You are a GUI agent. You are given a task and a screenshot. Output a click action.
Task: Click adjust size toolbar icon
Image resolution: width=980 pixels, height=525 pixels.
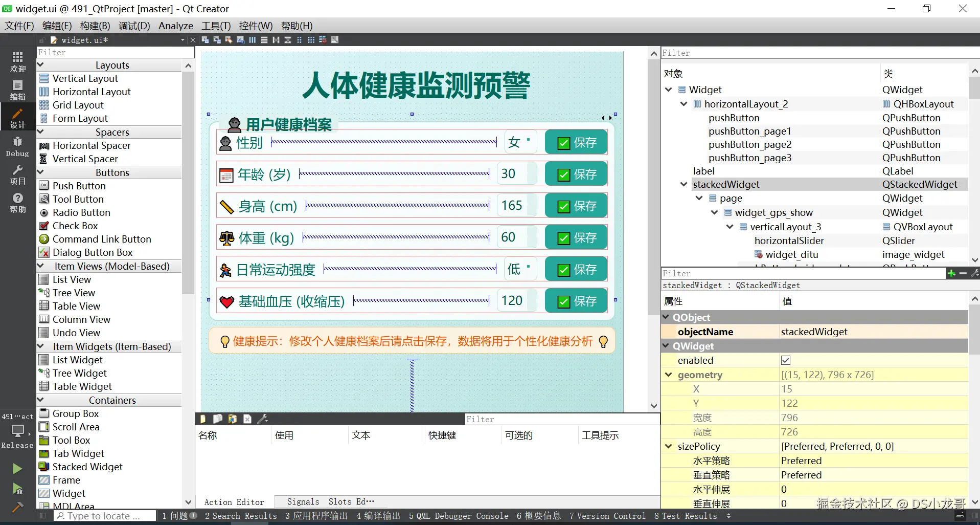pos(335,40)
